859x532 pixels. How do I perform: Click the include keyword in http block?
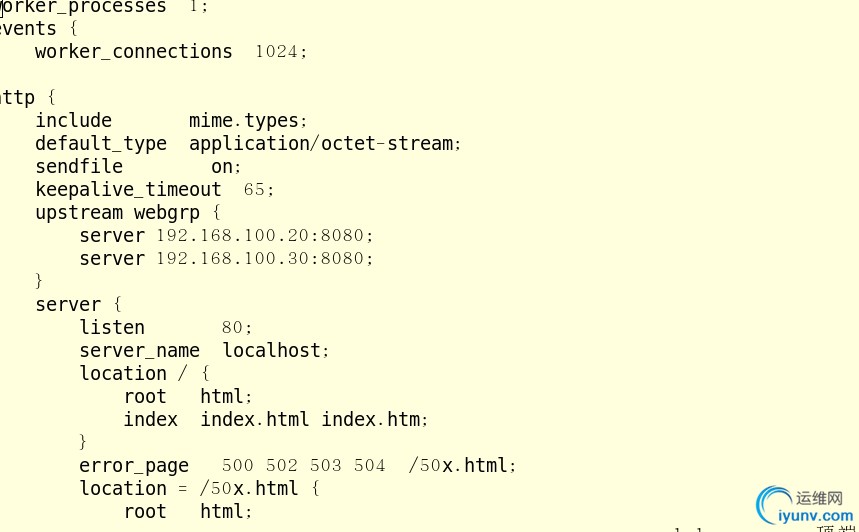click(73, 121)
